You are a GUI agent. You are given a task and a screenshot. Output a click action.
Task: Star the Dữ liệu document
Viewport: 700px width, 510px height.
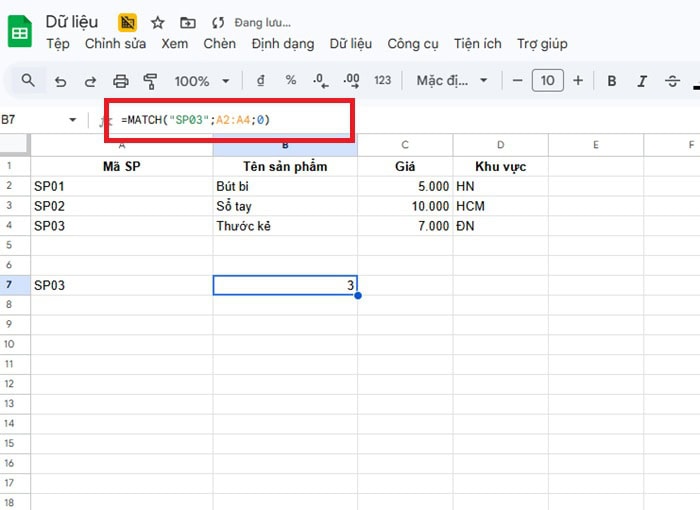click(x=158, y=22)
